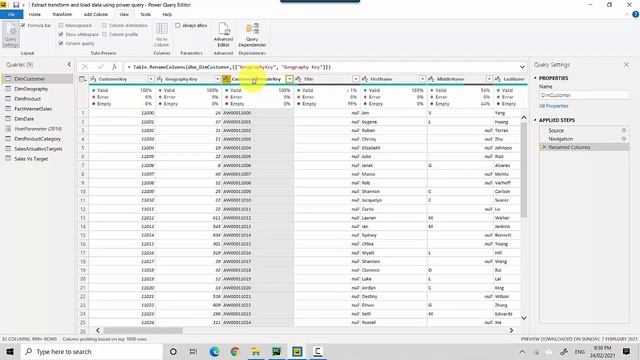Enable Always allow checkbox
The width and height of the screenshot is (640, 360).
click(x=178, y=25)
